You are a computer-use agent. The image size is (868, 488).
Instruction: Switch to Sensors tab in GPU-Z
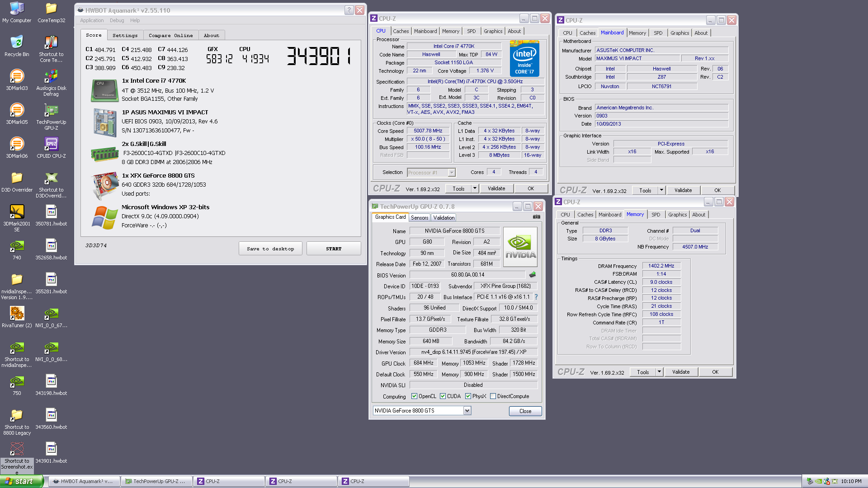click(420, 217)
